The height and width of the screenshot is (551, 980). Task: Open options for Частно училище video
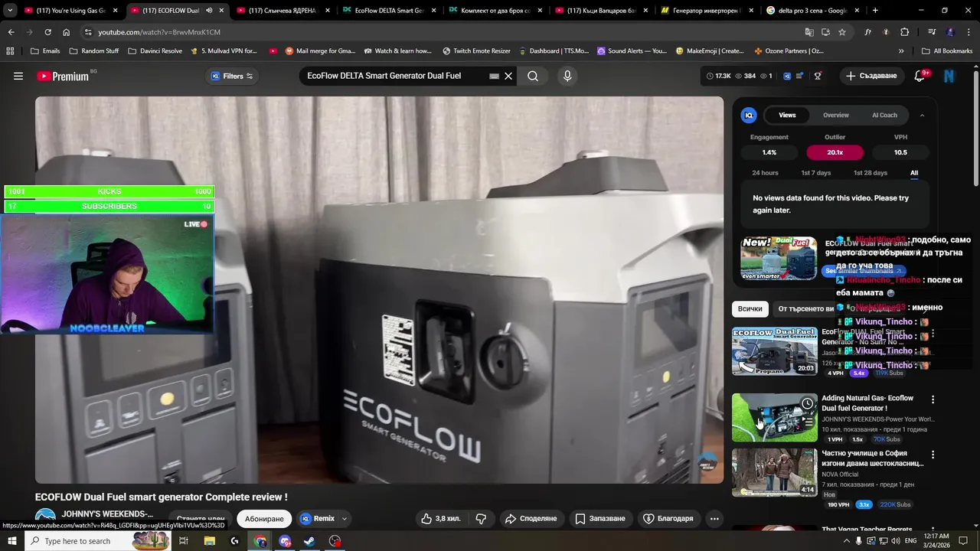click(x=933, y=455)
